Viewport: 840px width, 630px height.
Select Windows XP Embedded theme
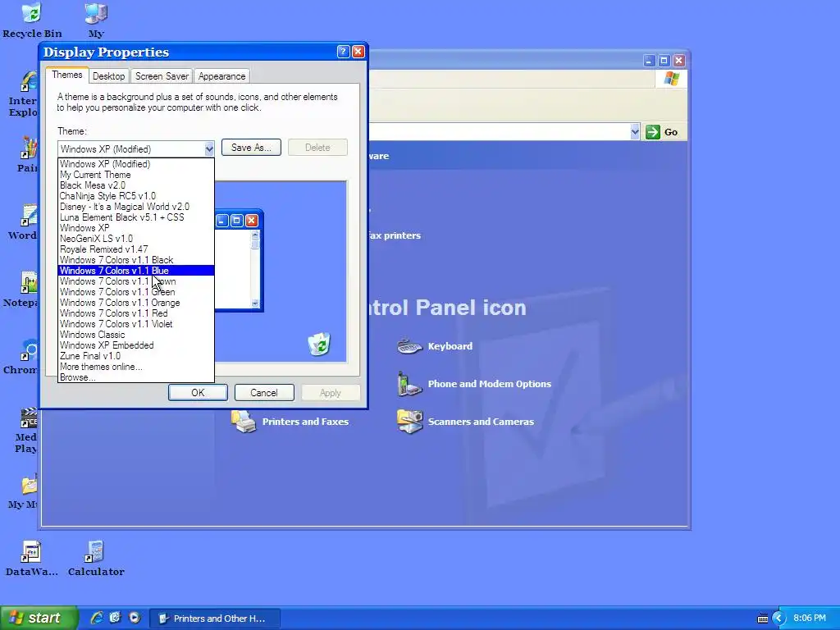(x=136, y=345)
